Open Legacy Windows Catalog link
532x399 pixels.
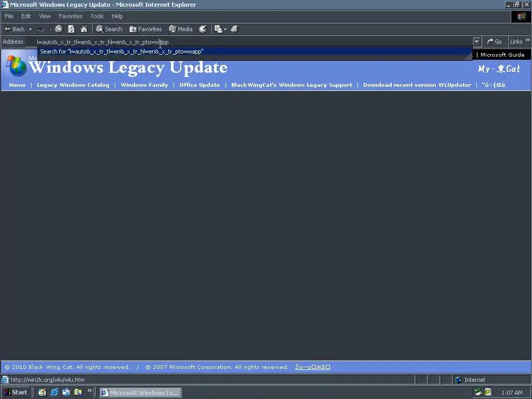click(x=73, y=85)
